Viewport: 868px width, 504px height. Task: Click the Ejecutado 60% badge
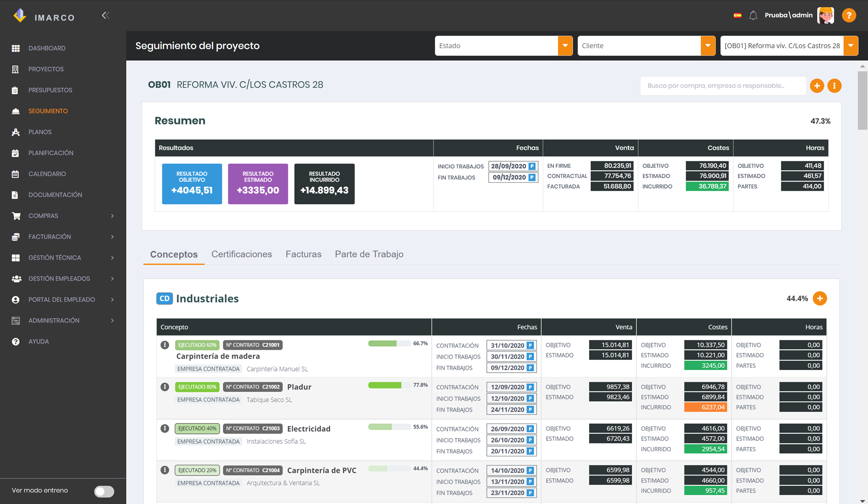tap(197, 345)
